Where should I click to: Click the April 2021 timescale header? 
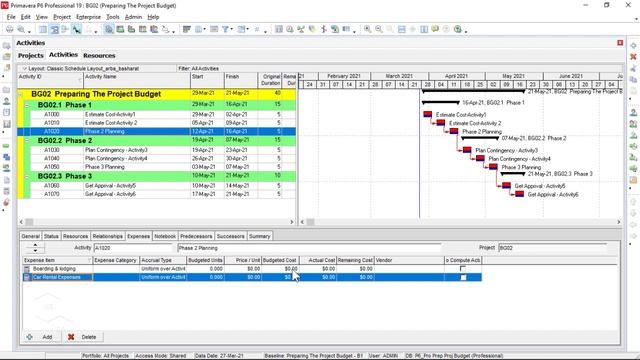[x=457, y=76]
